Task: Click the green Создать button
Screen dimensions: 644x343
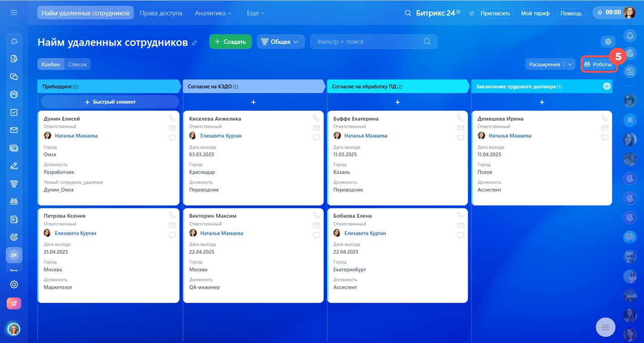Action: pyautogui.click(x=230, y=42)
